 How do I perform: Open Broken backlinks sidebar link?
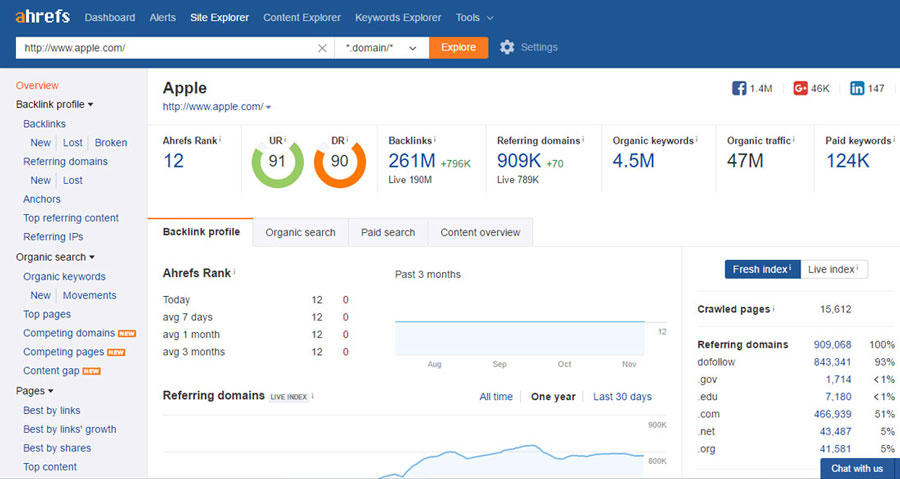pyautogui.click(x=111, y=142)
